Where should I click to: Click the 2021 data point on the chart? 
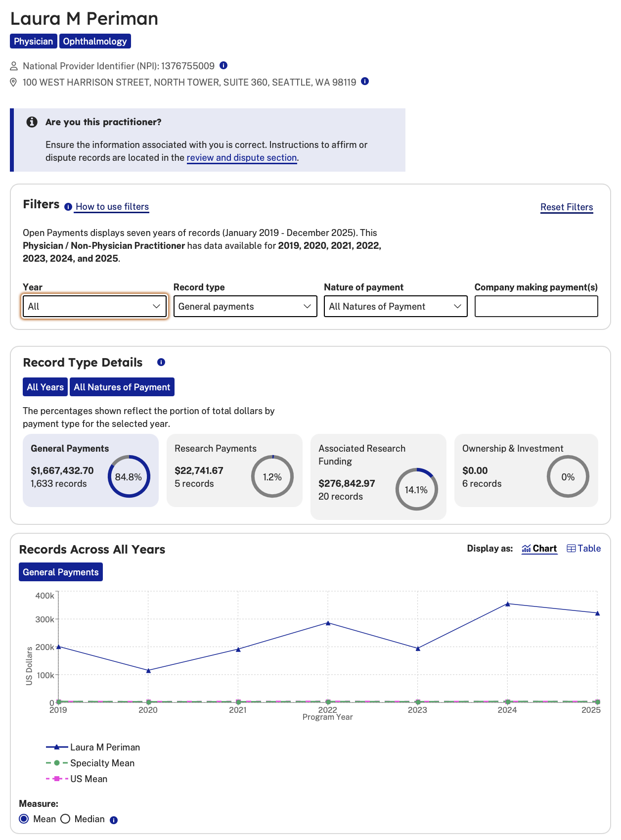[238, 649]
